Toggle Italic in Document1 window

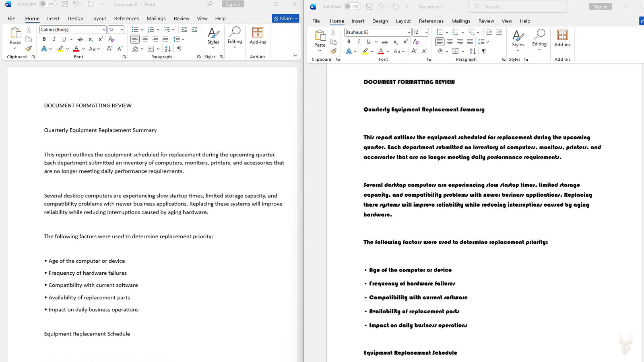click(x=359, y=41)
